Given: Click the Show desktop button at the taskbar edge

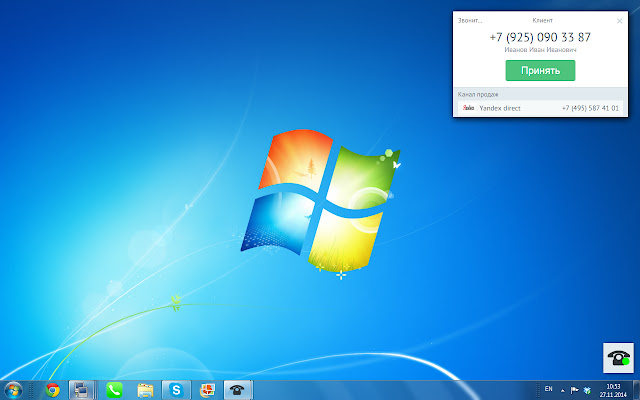Looking at the screenshot, I should [x=637, y=390].
